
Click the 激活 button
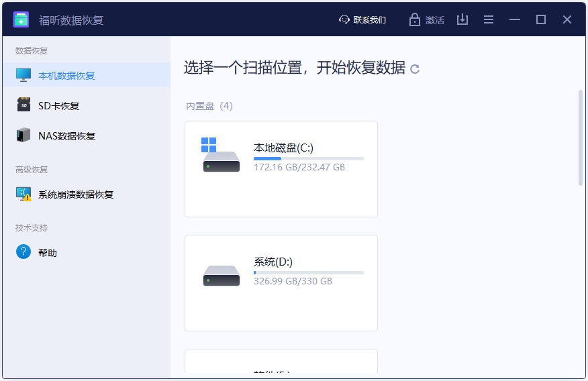(435, 20)
